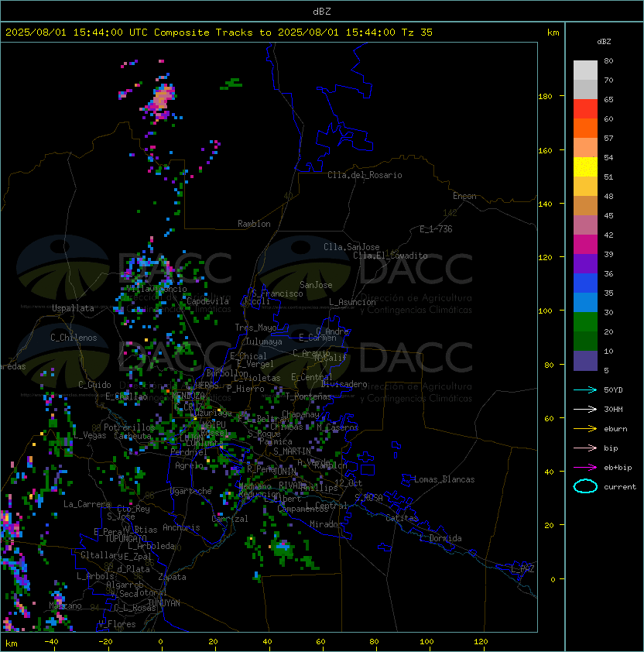Click the 'Anchoris' map label
Viewport: 644px width, 652px height.
pyautogui.click(x=181, y=527)
